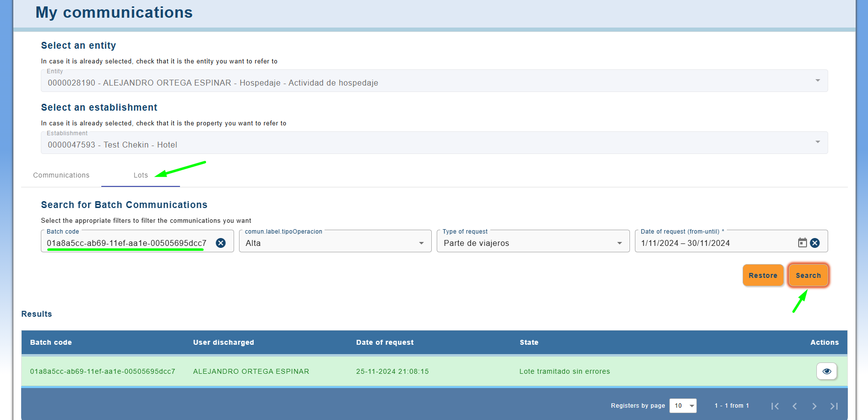
Task: Focus the Batch code text field
Action: (128, 243)
